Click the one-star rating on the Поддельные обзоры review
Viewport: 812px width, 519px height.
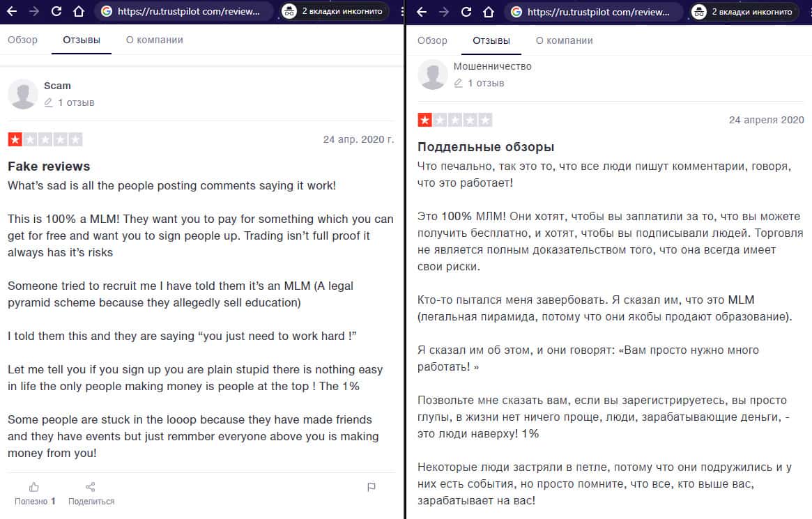click(424, 120)
